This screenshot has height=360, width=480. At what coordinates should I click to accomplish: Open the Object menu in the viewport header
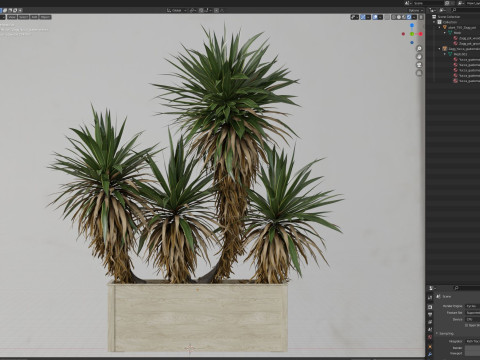[x=45, y=17]
